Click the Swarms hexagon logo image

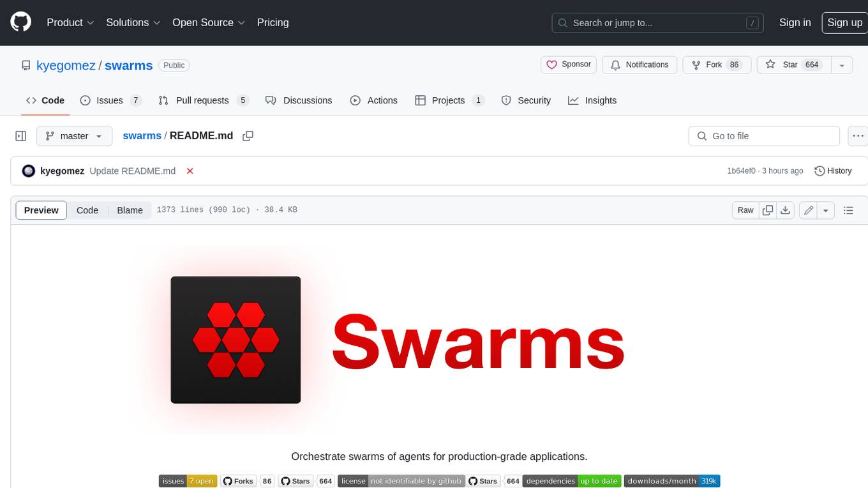point(236,340)
